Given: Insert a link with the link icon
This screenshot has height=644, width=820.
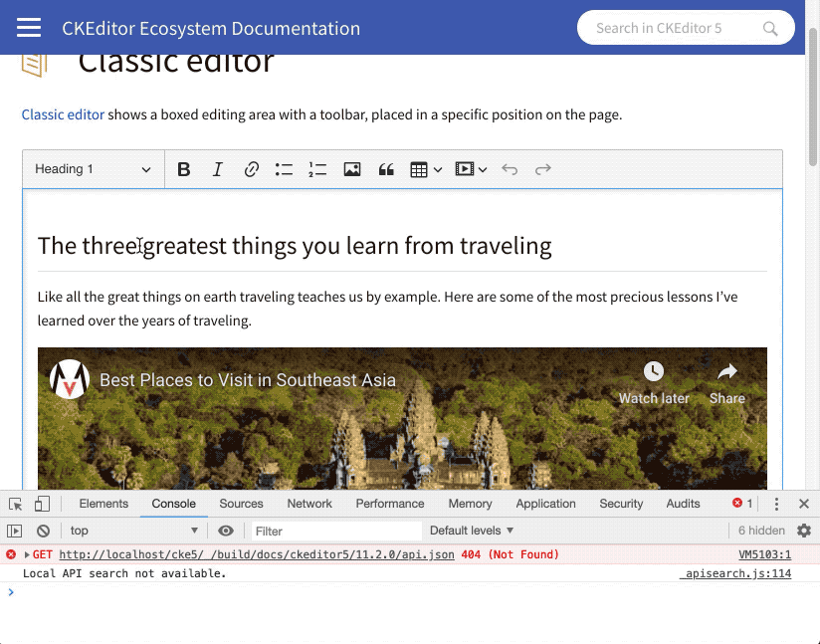Looking at the screenshot, I should tap(251, 169).
